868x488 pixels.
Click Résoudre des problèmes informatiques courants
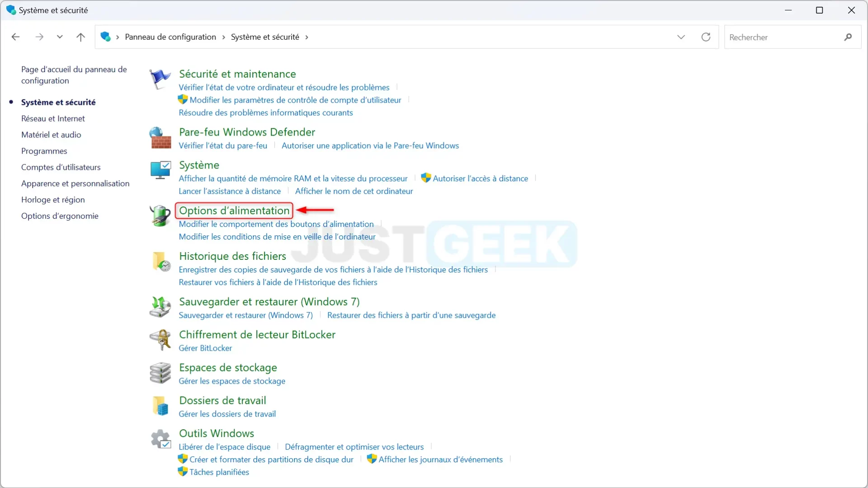pyautogui.click(x=266, y=113)
